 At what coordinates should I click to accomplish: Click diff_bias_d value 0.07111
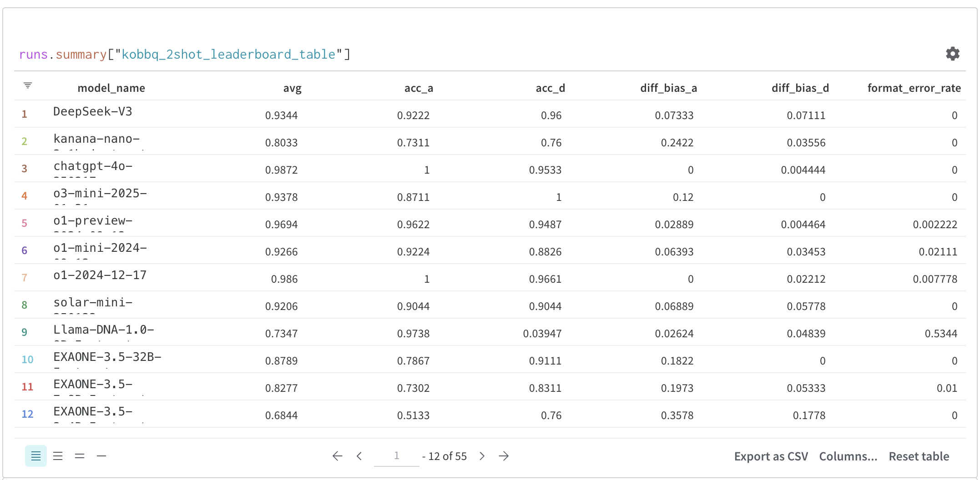(806, 115)
